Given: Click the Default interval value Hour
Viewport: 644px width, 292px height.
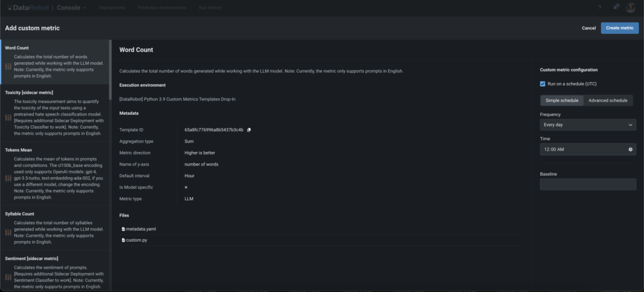Looking at the screenshot, I should [189, 176].
